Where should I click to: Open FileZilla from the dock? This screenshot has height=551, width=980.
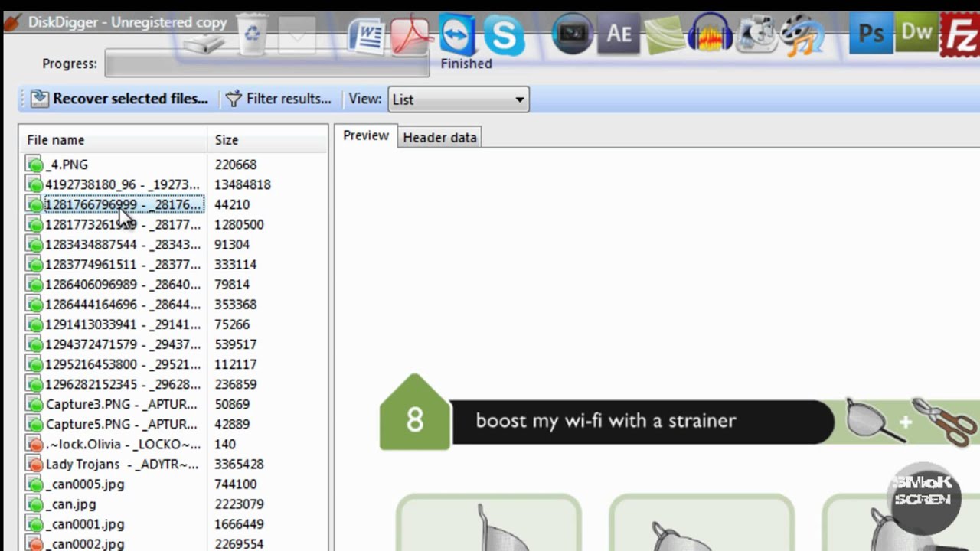[960, 35]
